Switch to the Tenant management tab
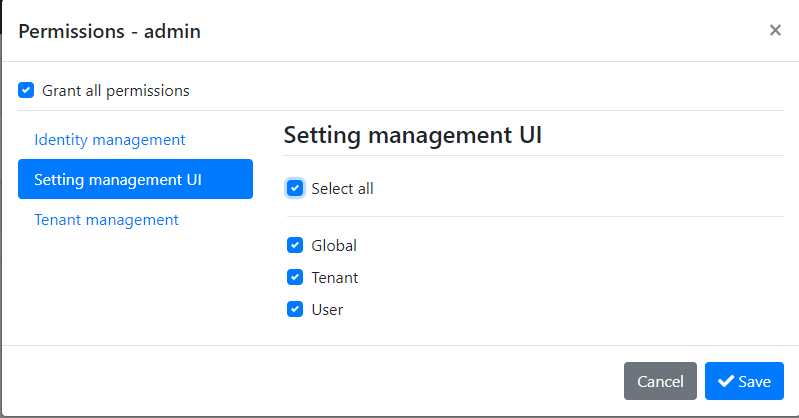799x418 pixels. (106, 219)
